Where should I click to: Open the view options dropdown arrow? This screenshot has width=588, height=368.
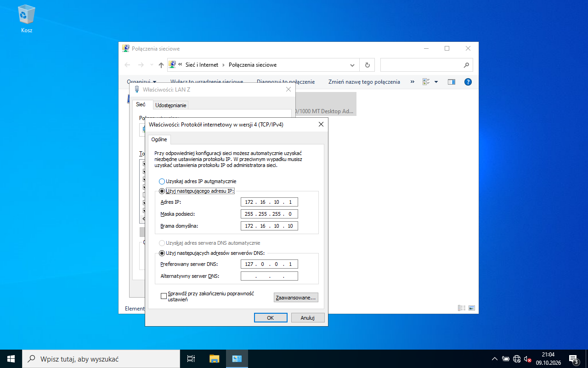pyautogui.click(x=436, y=82)
